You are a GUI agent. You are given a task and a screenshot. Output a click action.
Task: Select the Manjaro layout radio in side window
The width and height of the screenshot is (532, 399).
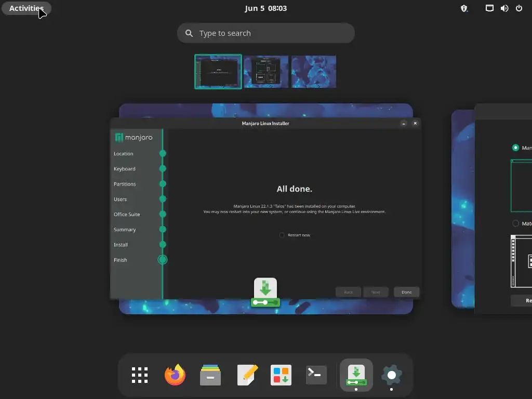[515, 148]
